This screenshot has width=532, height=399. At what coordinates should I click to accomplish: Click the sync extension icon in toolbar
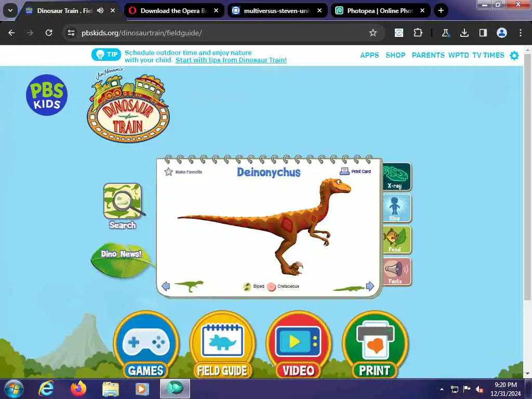click(x=399, y=33)
